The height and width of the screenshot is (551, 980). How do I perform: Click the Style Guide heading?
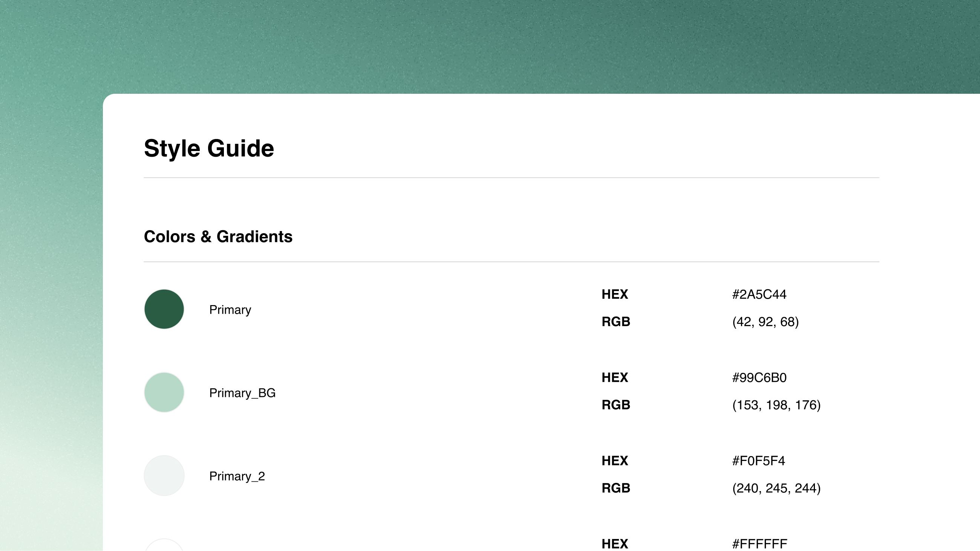click(x=209, y=148)
